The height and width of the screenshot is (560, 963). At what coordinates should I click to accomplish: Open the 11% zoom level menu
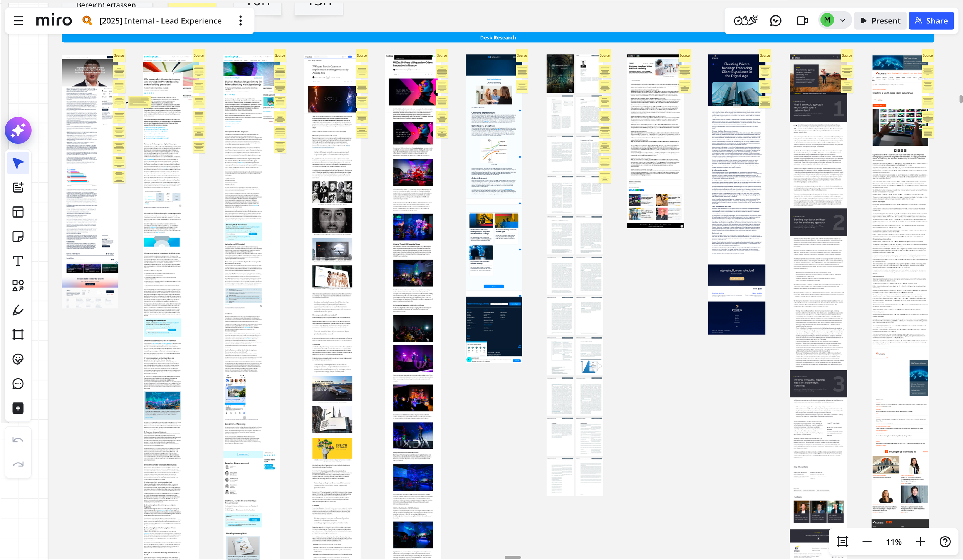(893, 542)
